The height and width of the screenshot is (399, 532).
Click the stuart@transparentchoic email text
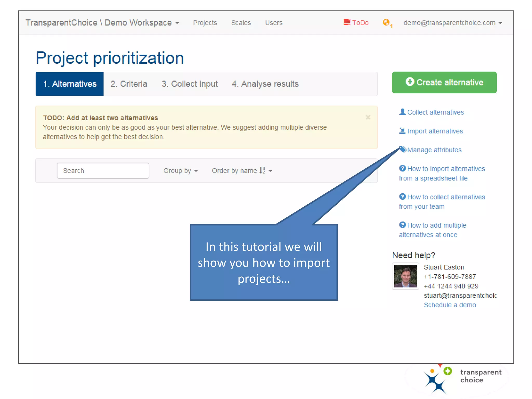[460, 296]
